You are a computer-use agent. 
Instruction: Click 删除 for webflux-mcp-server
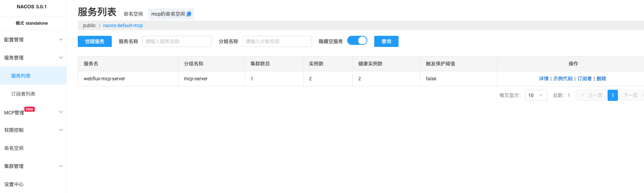tap(601, 79)
